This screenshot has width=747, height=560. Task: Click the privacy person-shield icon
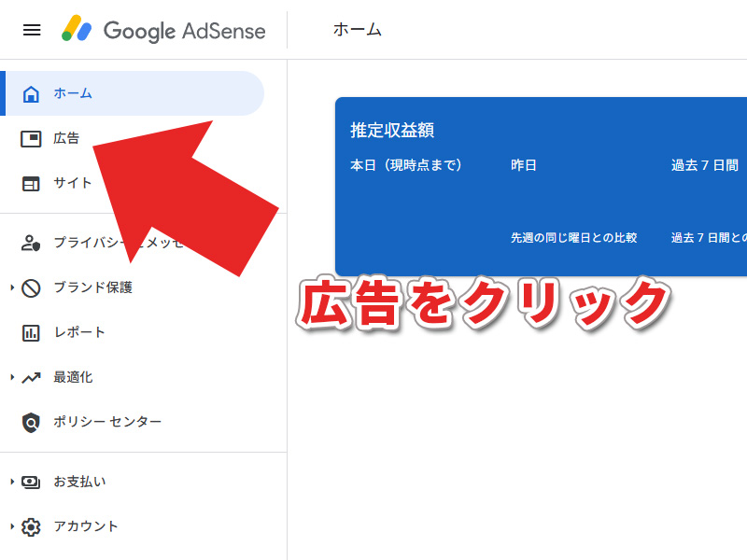point(31,243)
